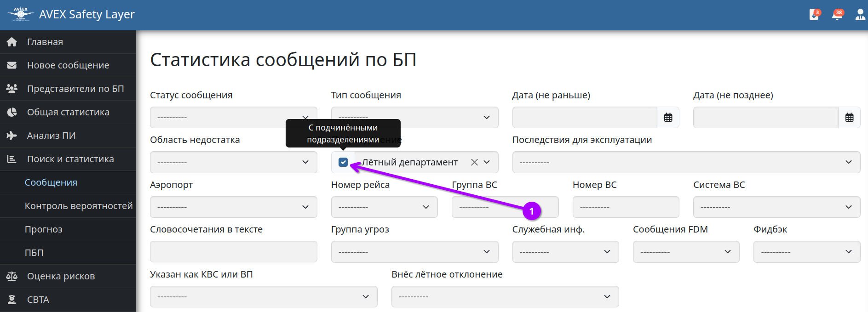
Task: Open calendar for Дата (не раньше)
Action: pos(668,118)
